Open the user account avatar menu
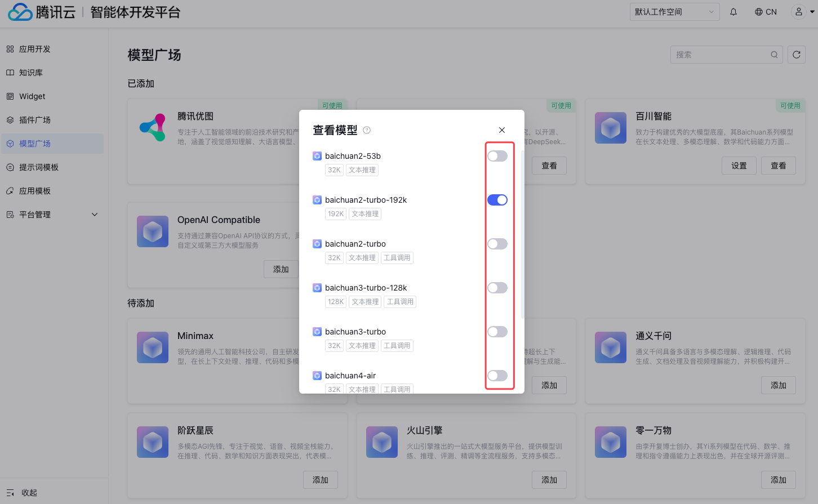This screenshot has height=504, width=818. tap(799, 12)
